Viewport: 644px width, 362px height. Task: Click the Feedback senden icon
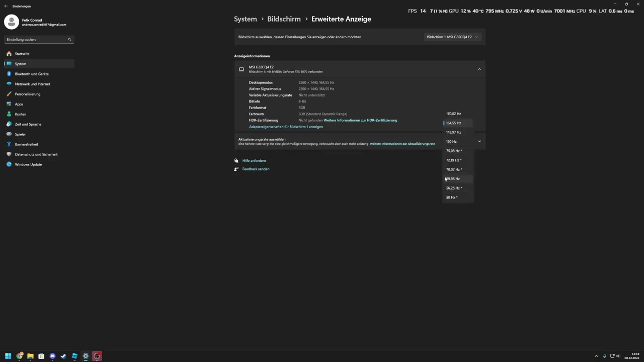coord(236,169)
